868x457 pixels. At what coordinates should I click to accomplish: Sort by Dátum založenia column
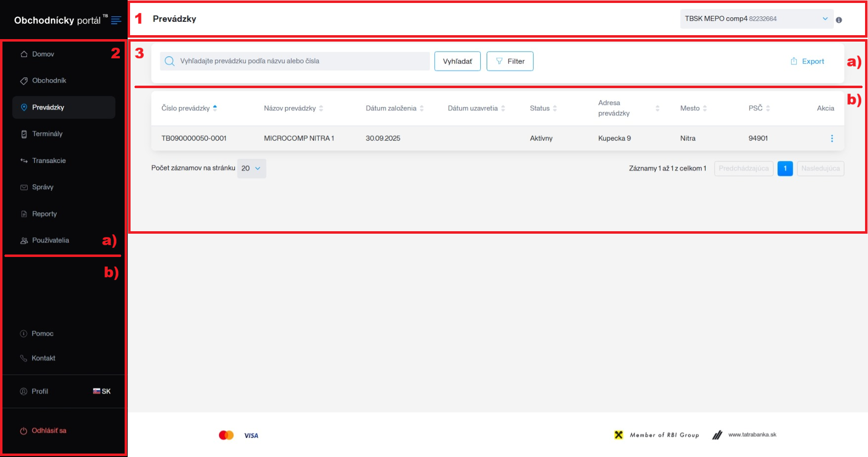pyautogui.click(x=422, y=108)
